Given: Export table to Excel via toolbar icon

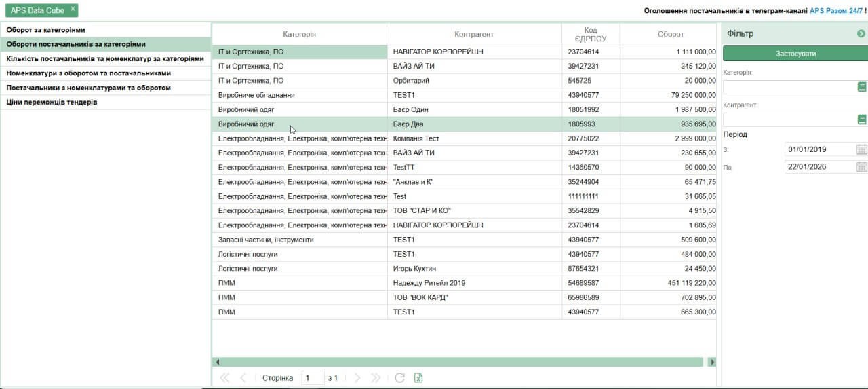Looking at the screenshot, I should [418, 378].
